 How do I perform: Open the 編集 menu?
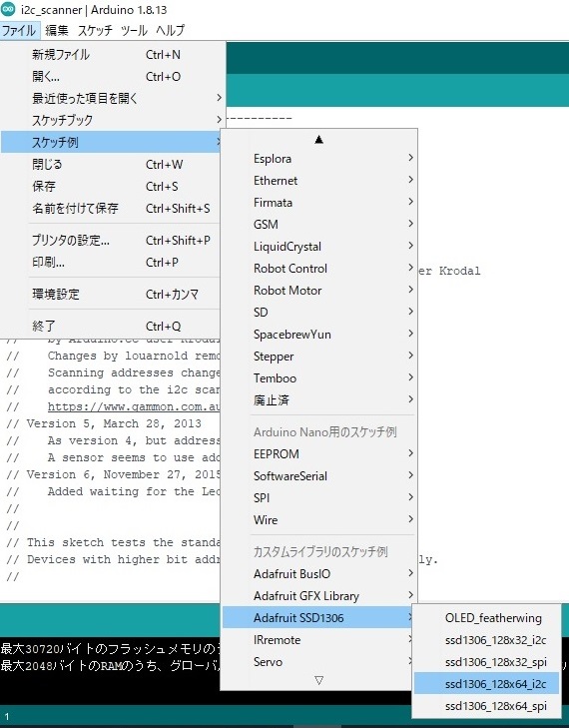57,31
